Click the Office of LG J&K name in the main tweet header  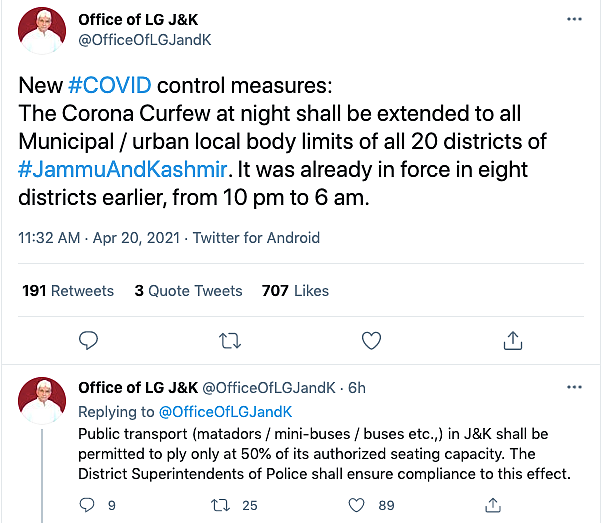[144, 19]
